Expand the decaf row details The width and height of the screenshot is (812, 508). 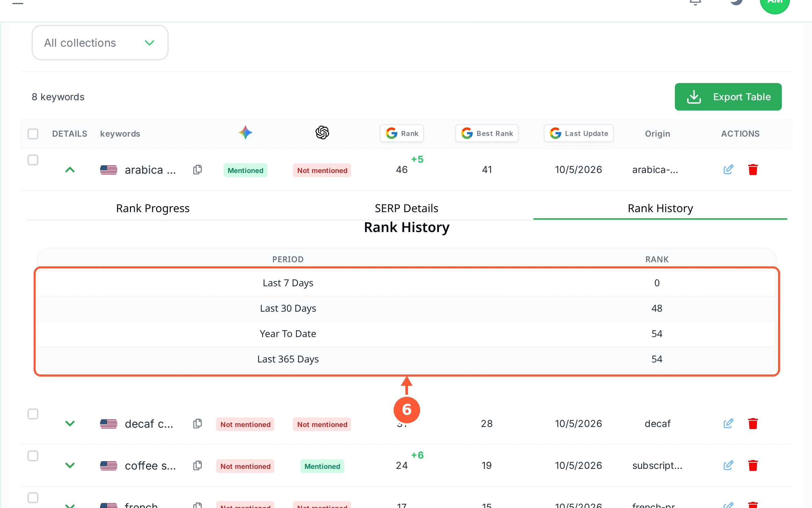[x=70, y=424]
